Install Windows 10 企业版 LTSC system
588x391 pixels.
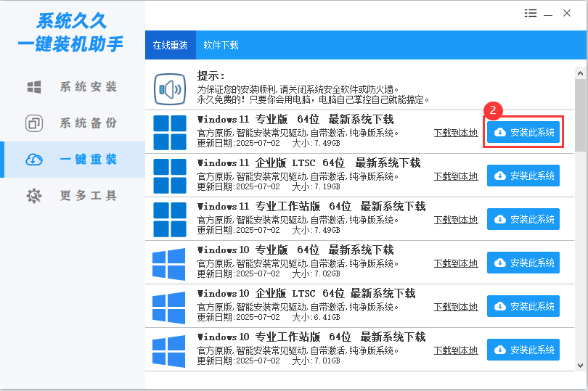click(x=523, y=306)
